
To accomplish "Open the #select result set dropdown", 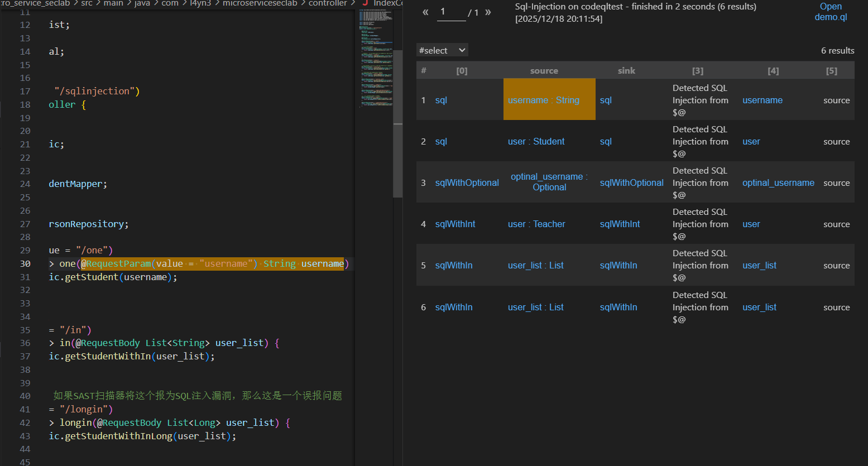I will coord(442,50).
